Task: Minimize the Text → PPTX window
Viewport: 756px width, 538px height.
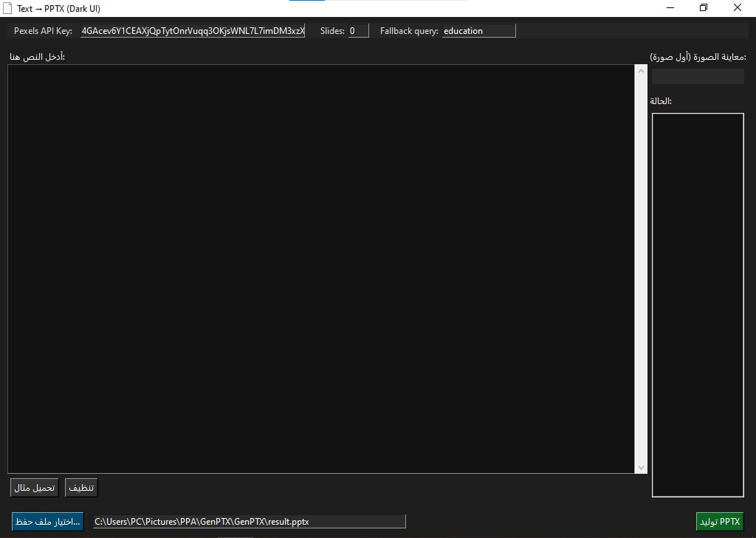Action: coord(670,8)
